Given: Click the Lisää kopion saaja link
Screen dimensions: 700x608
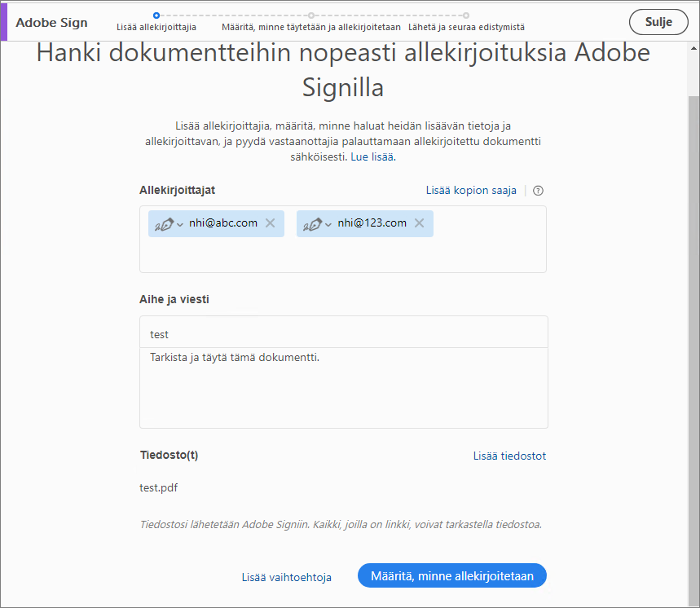Looking at the screenshot, I should point(472,190).
